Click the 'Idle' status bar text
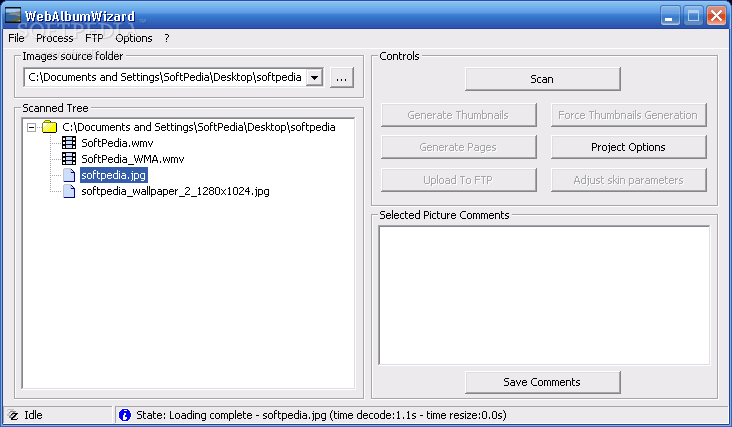 [33, 415]
